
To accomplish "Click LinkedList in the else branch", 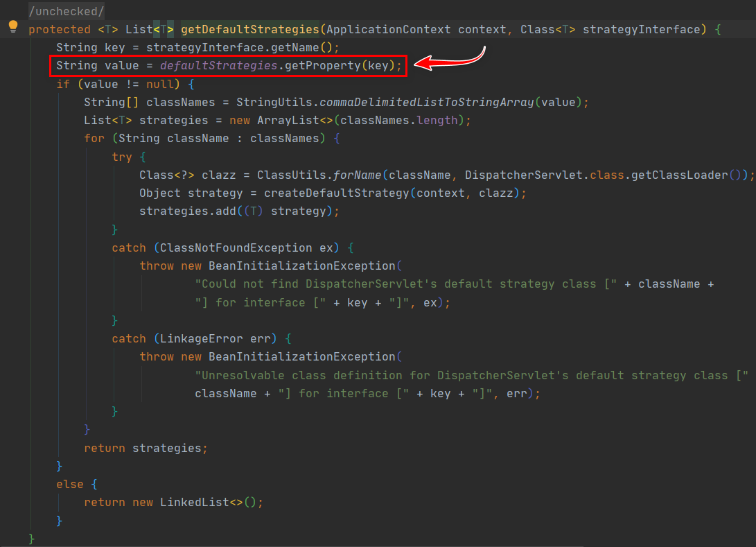I will tap(194, 502).
